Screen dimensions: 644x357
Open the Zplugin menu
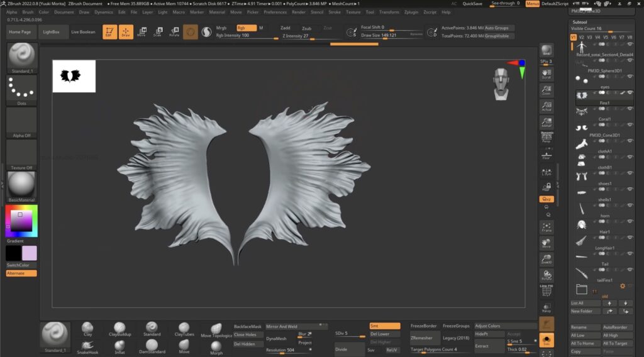tap(411, 12)
